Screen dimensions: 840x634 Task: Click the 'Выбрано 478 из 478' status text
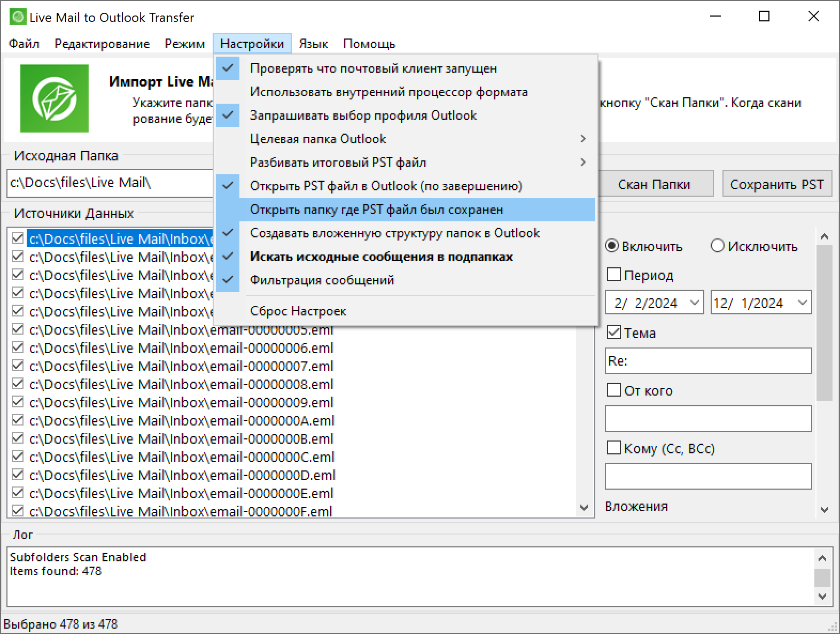(60, 624)
